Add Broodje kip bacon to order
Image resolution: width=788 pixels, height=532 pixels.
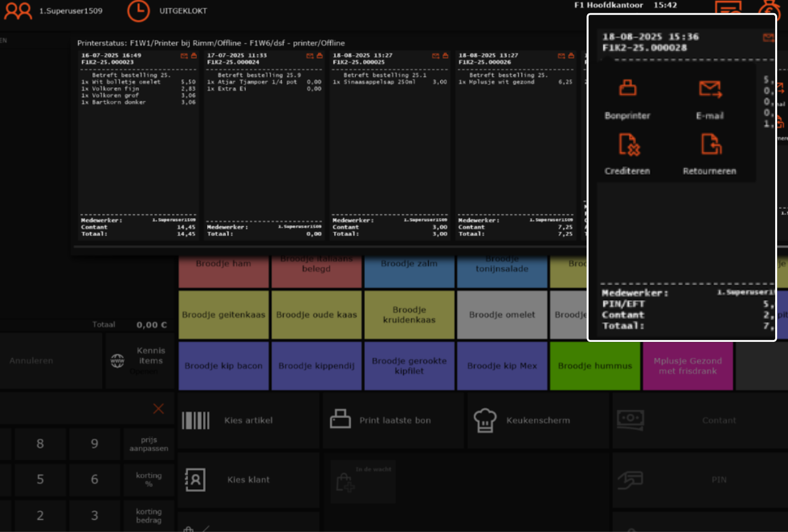(223, 366)
